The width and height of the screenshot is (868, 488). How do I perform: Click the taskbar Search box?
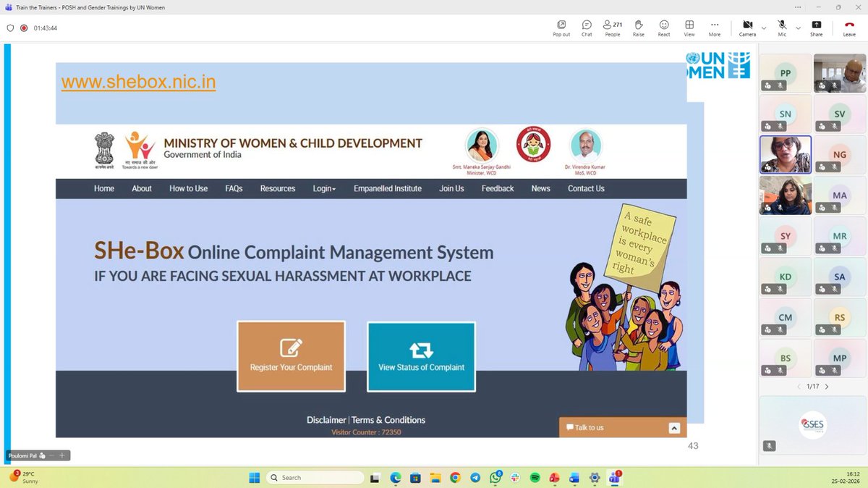pyautogui.click(x=315, y=478)
